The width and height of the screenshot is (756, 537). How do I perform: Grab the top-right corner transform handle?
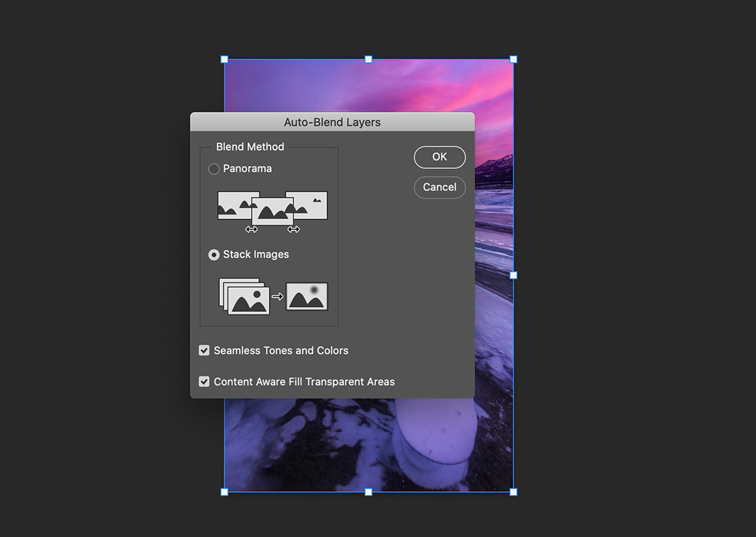tap(514, 59)
